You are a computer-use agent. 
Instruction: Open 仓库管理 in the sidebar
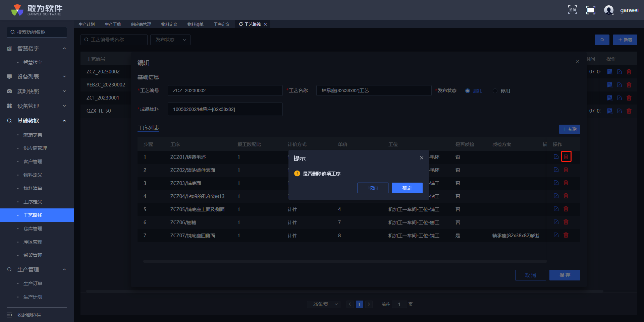(x=33, y=229)
